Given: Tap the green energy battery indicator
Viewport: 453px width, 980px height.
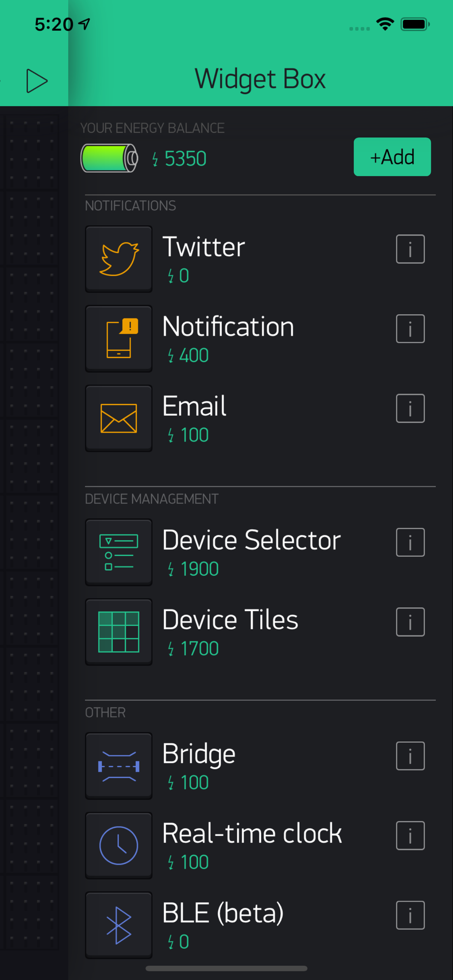Looking at the screenshot, I should pyautogui.click(x=109, y=158).
